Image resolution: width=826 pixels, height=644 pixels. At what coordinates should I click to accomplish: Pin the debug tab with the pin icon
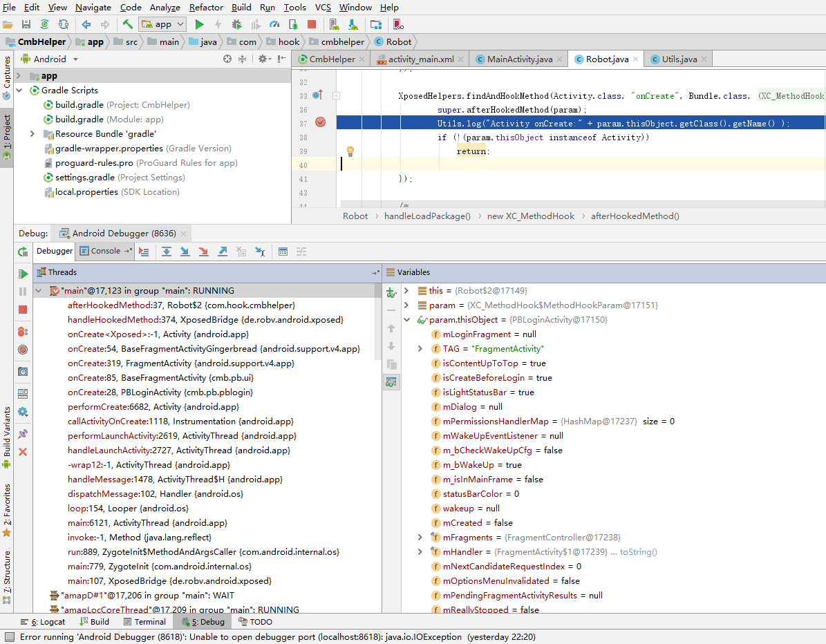[x=23, y=434]
